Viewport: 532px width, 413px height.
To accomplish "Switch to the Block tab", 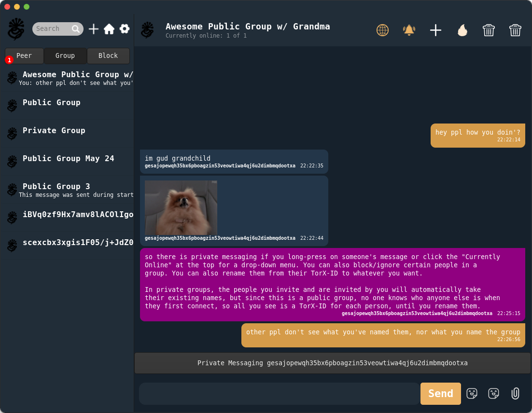I will tap(108, 55).
